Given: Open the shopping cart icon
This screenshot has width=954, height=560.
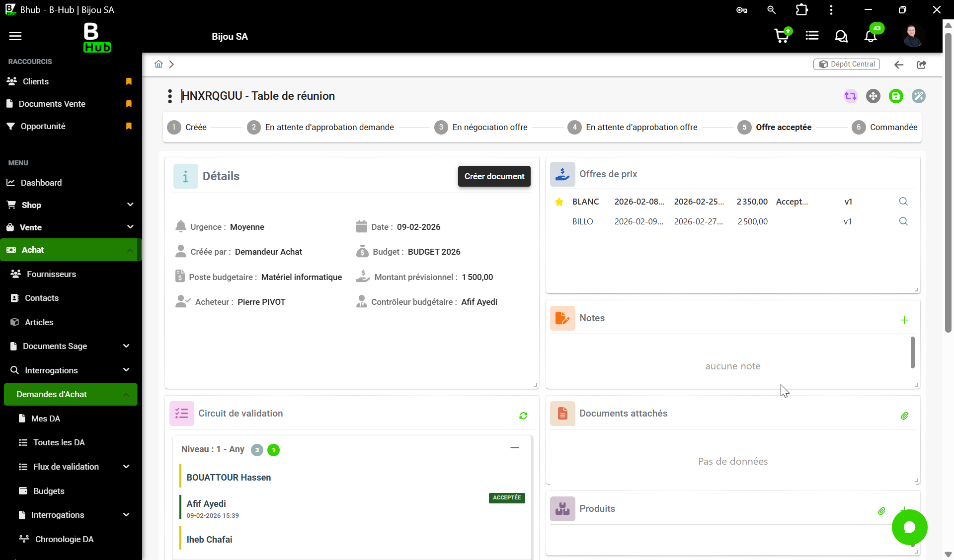Looking at the screenshot, I should point(783,35).
